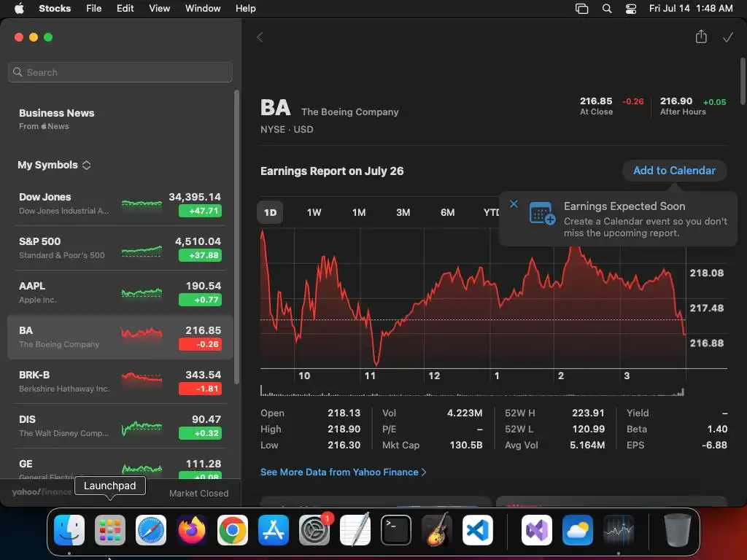Dismiss the Earnings Expected Soon popover
The height and width of the screenshot is (560, 747).
514,204
